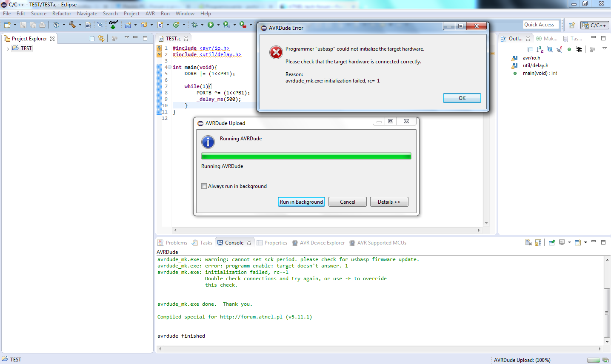Viewport: 611px width, 364px height.
Task: Collapse the main function fold marker
Action: pos(169,67)
